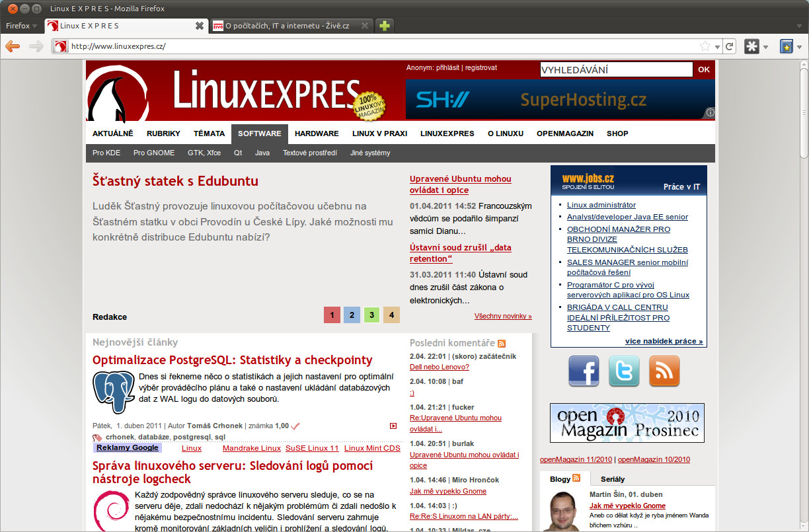The height and width of the screenshot is (532, 809).
Task: Click in the VYHLEDÁVÁNÍ search field
Action: click(x=617, y=69)
